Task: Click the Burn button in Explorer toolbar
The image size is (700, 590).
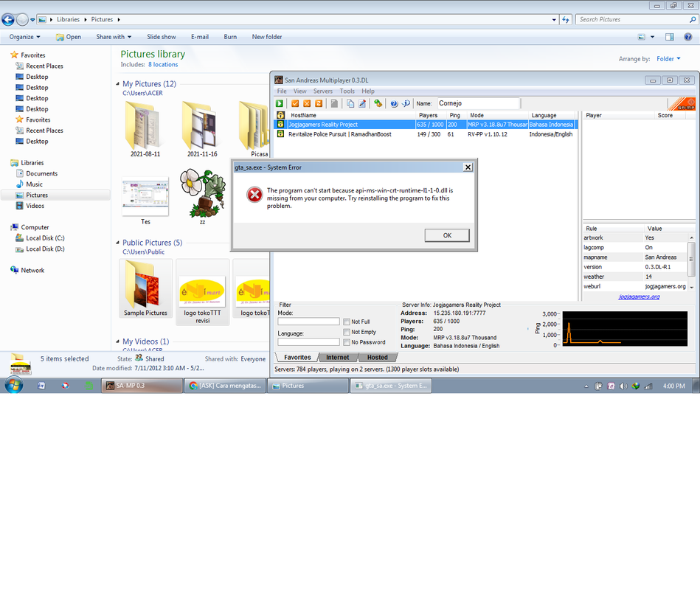Action: point(230,37)
